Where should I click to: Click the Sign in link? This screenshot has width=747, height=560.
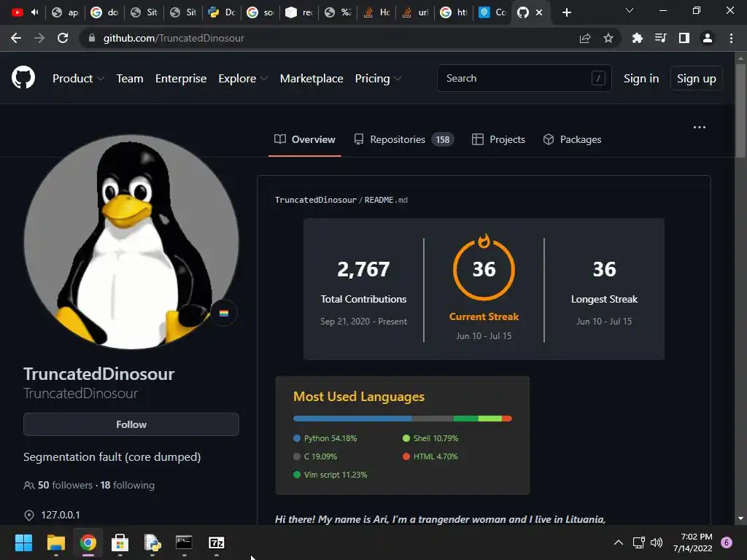641,79
